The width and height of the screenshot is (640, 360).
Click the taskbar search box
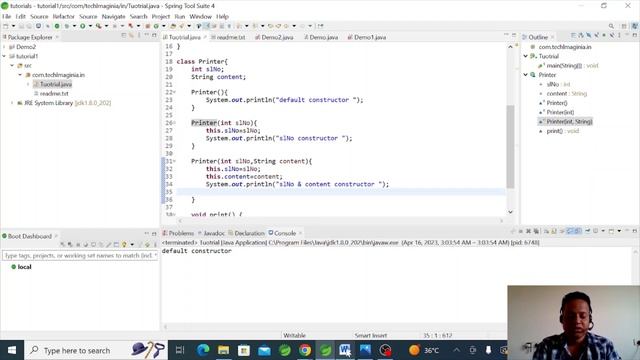(x=96, y=350)
